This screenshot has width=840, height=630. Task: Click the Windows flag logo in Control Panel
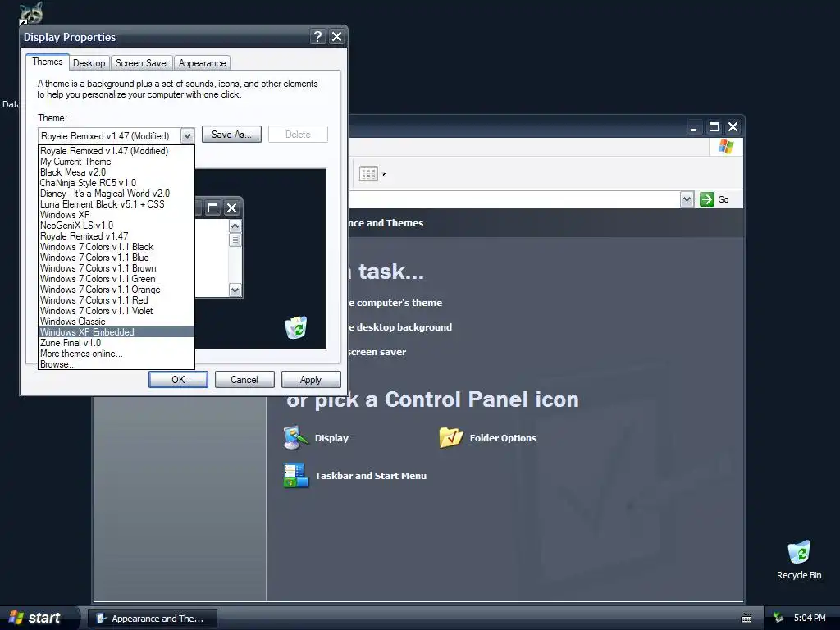click(x=726, y=146)
